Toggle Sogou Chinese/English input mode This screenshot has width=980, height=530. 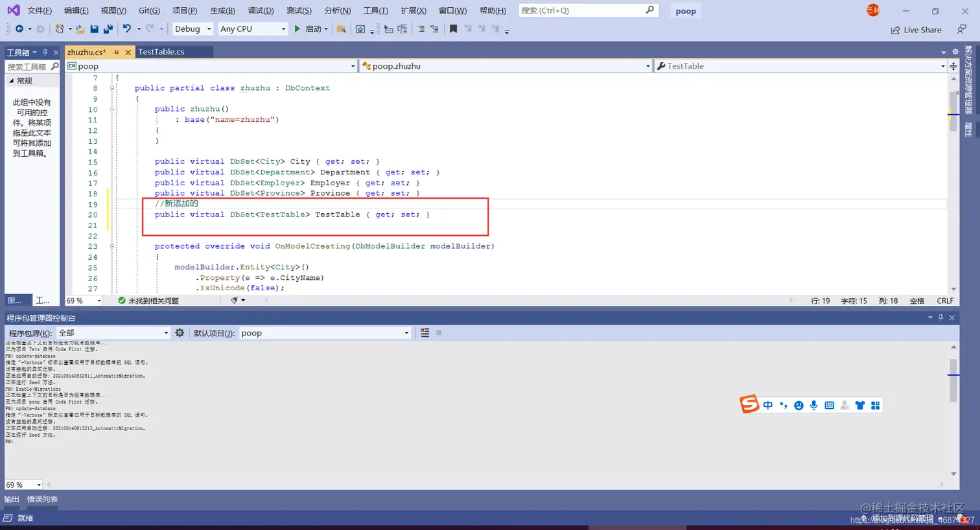coord(768,405)
